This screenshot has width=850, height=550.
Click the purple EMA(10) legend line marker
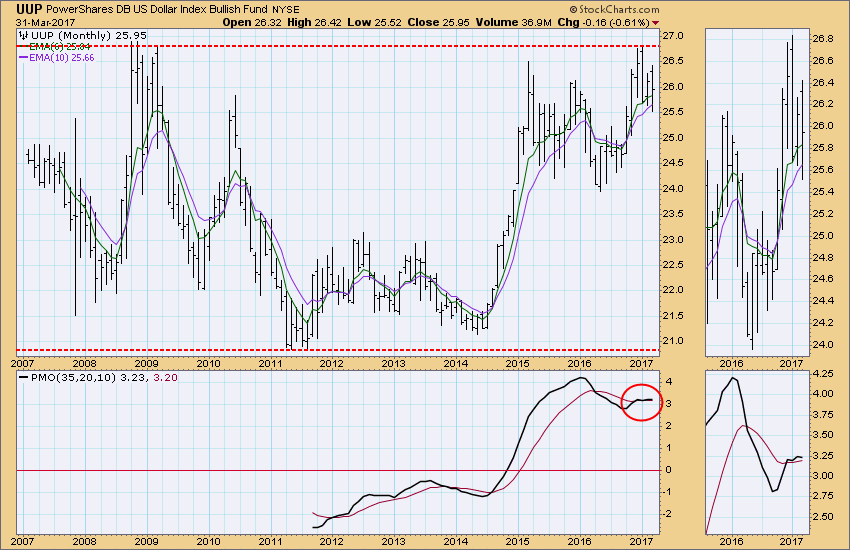pos(22,58)
